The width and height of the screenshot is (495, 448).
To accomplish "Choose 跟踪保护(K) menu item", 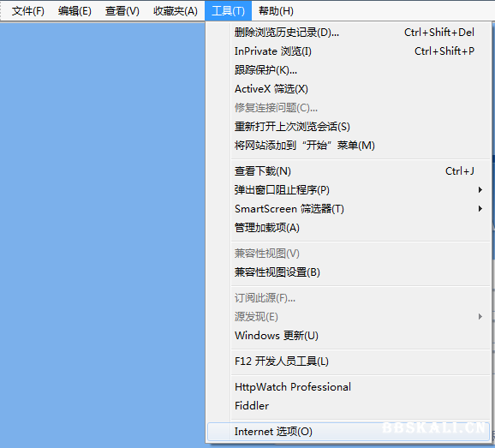I will tap(349, 70).
